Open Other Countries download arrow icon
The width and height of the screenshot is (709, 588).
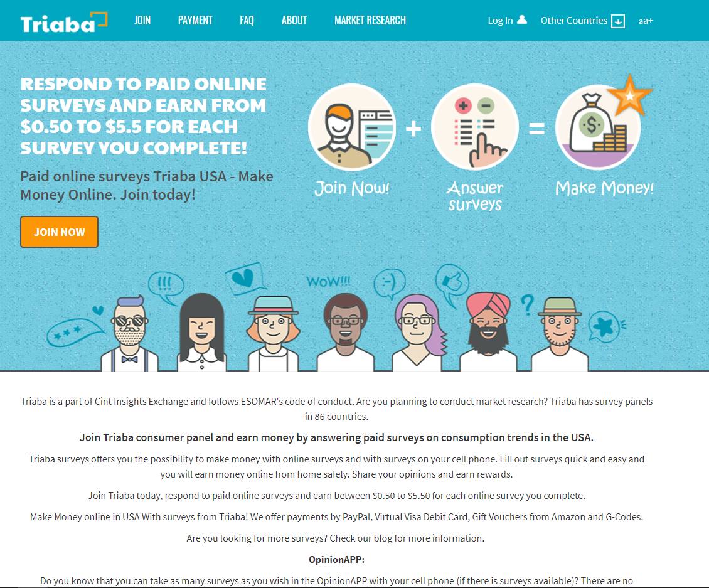[617, 21]
